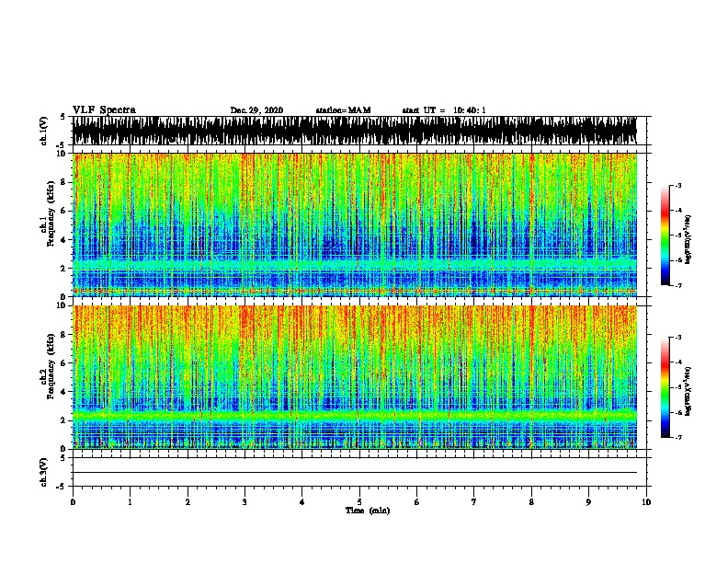Click the 8 kHz tick on the ch.2 frequency axis
728x563 pixels.
pos(64,335)
